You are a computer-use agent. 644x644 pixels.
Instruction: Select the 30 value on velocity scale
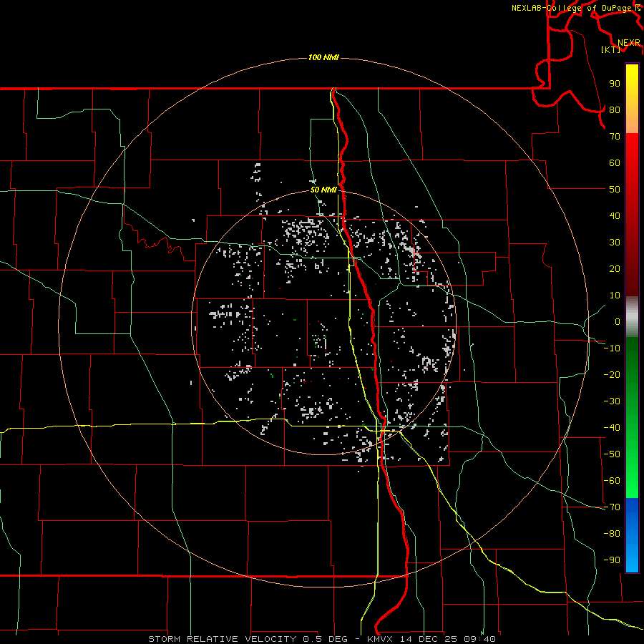(615, 243)
